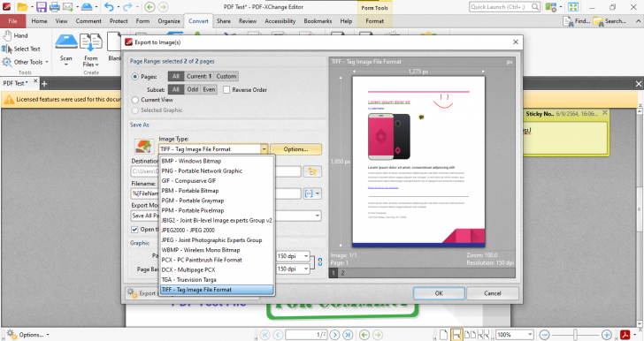Click the Save floppy disk icon
644x341 pixels.
41,6
